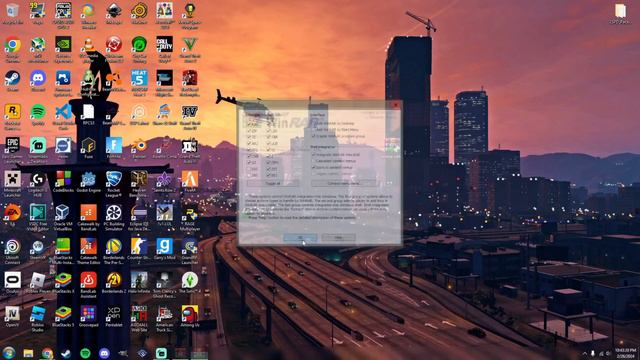Click the Toggle all button
The image size is (640, 360).
click(273, 183)
